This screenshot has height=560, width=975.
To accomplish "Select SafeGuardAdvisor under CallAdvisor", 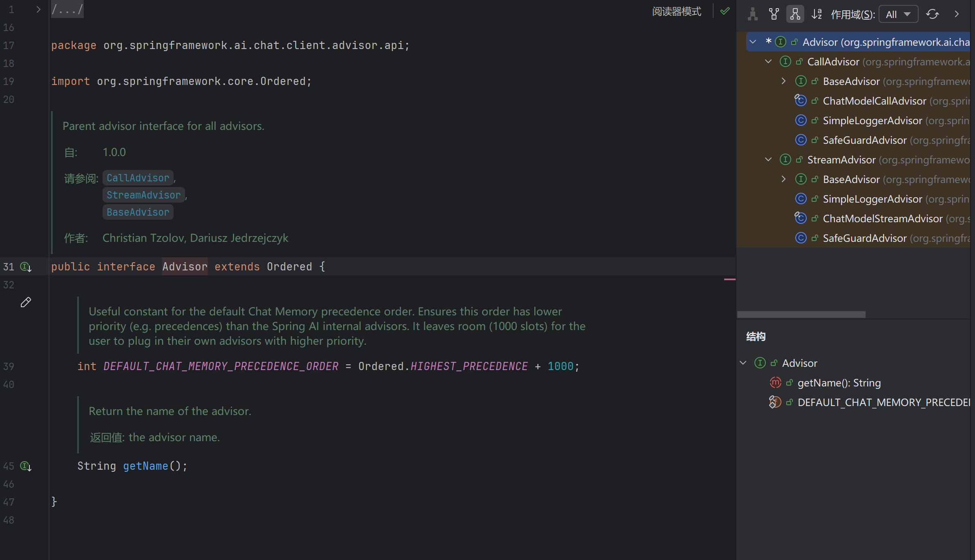I will pyautogui.click(x=865, y=140).
